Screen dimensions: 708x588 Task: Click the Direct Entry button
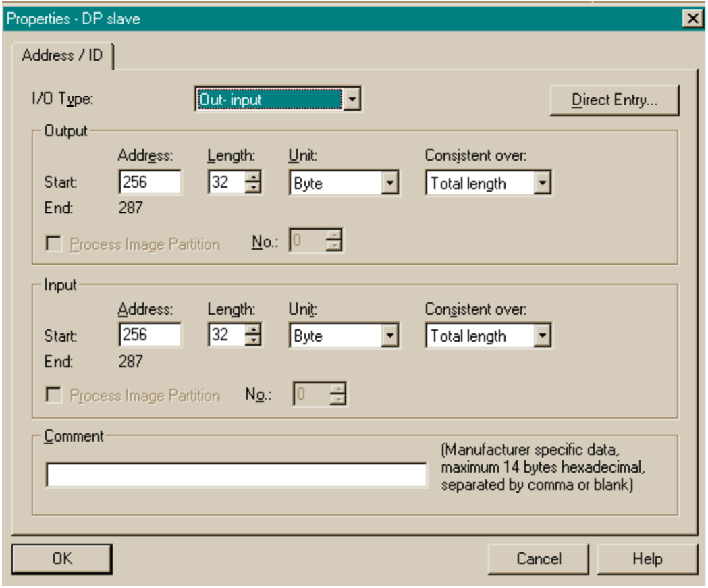point(614,100)
